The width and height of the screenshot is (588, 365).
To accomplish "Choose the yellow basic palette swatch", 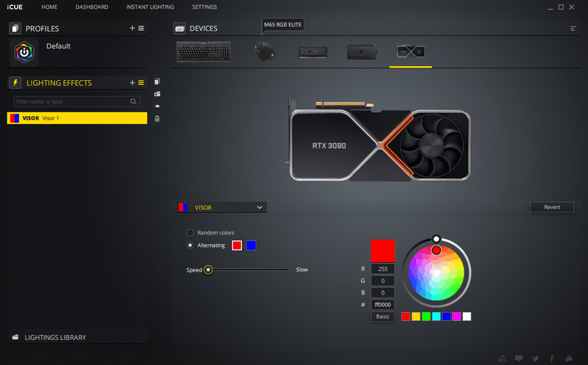I will (416, 317).
